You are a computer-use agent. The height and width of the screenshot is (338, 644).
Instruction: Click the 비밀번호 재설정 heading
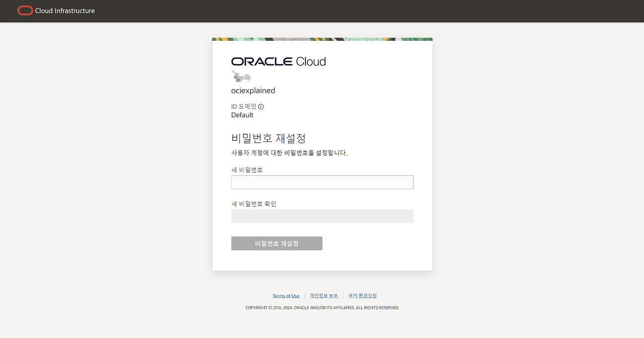[x=269, y=138]
